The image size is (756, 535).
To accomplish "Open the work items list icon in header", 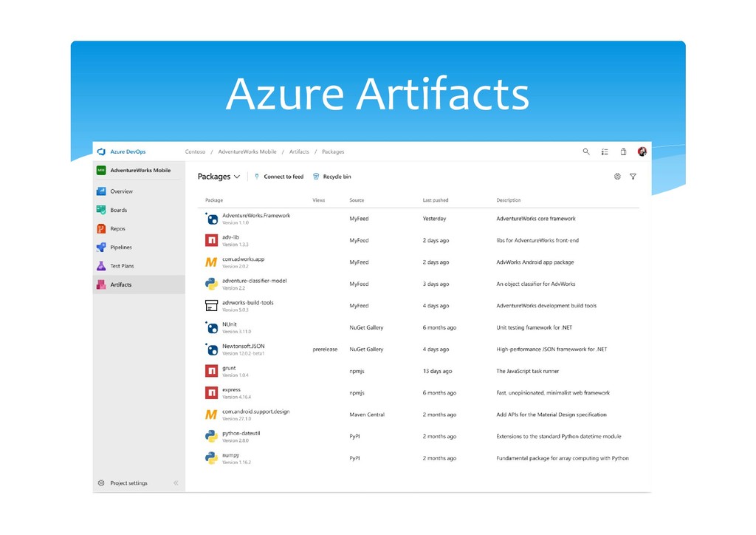I will coord(605,151).
